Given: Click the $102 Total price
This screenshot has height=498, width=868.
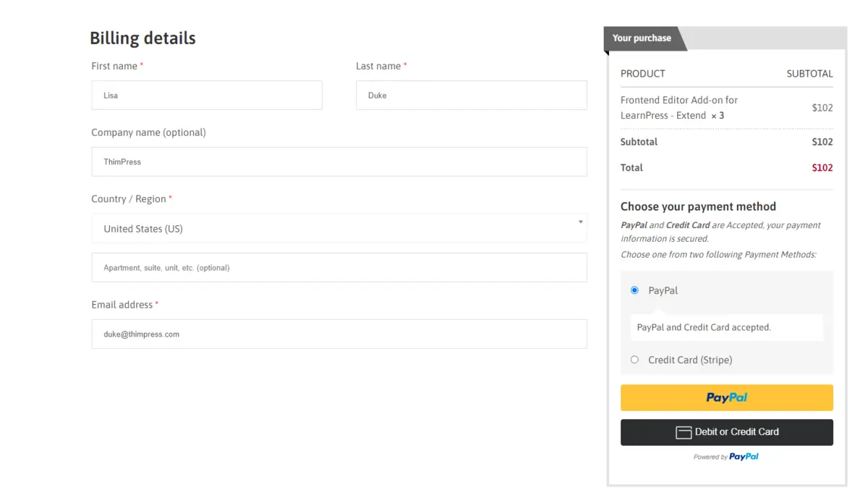Looking at the screenshot, I should click(822, 167).
